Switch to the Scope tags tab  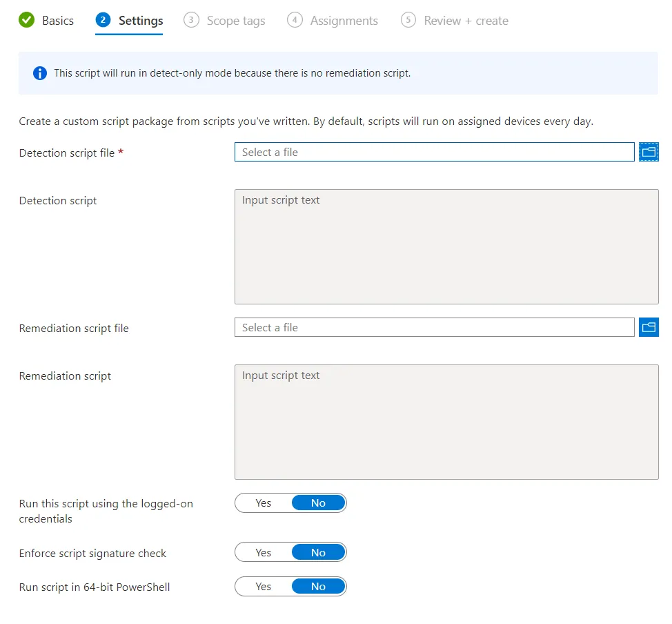pyautogui.click(x=236, y=21)
